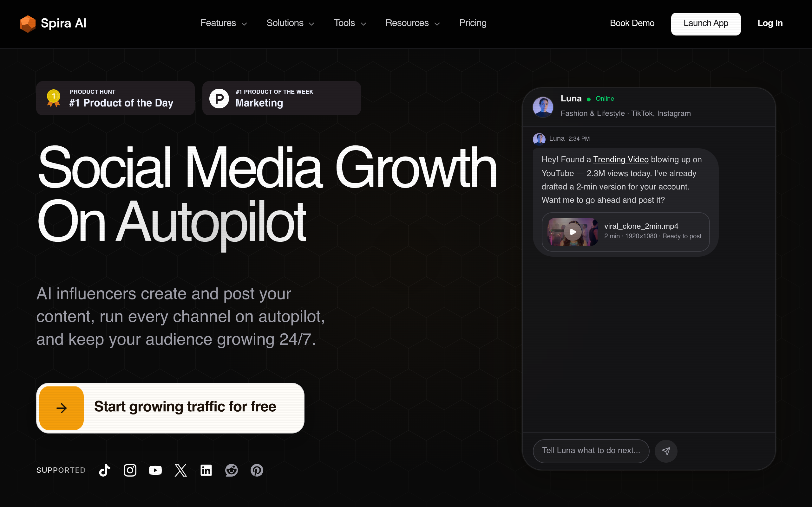
Task: Click the TikTok supported platform icon
Action: pyautogui.click(x=105, y=470)
